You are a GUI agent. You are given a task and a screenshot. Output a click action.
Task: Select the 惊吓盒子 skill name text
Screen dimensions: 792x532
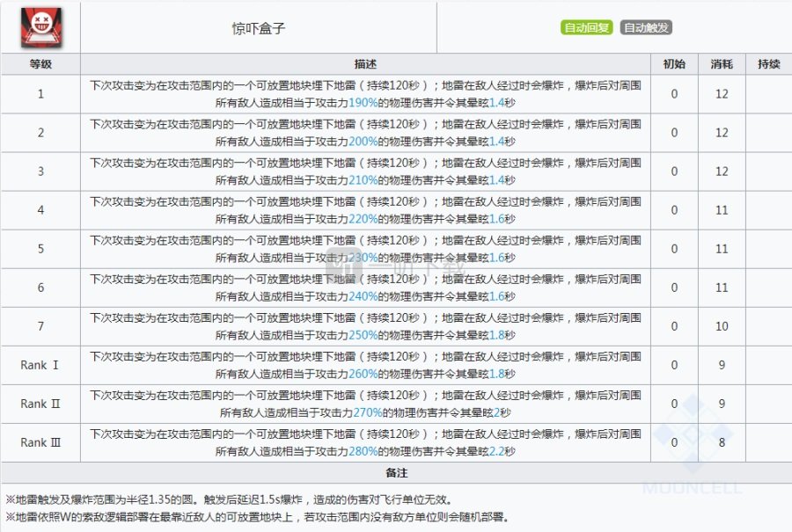click(x=258, y=28)
